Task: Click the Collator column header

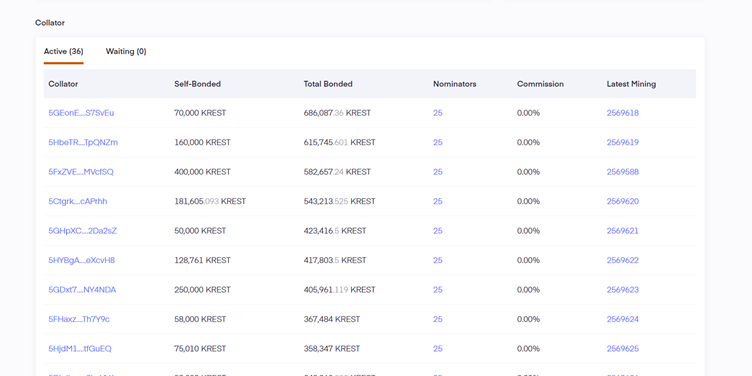Action: click(63, 84)
